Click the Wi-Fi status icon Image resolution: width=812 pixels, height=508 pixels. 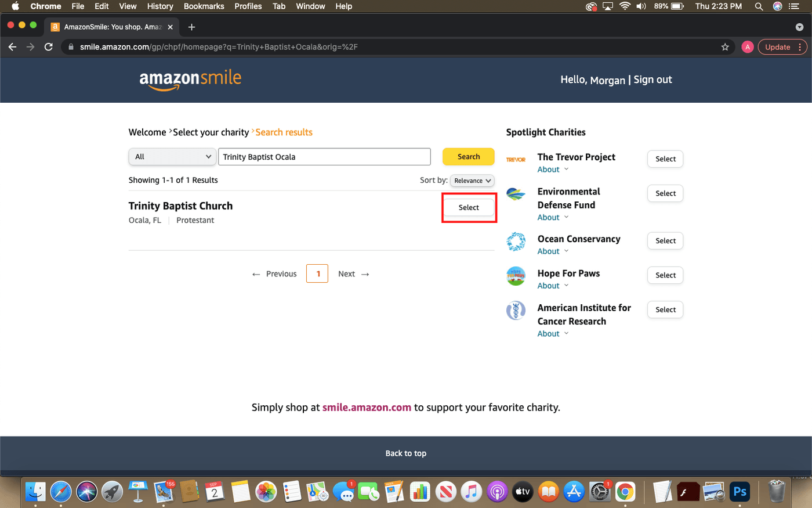(625, 6)
